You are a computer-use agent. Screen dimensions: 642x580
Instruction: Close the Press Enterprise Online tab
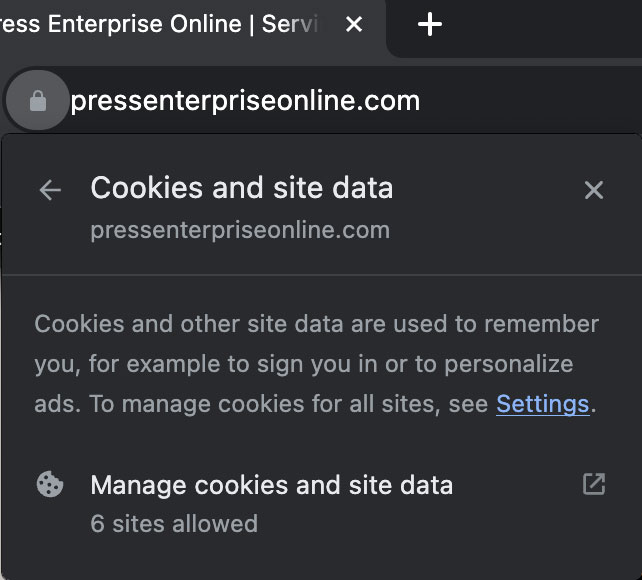point(354,24)
